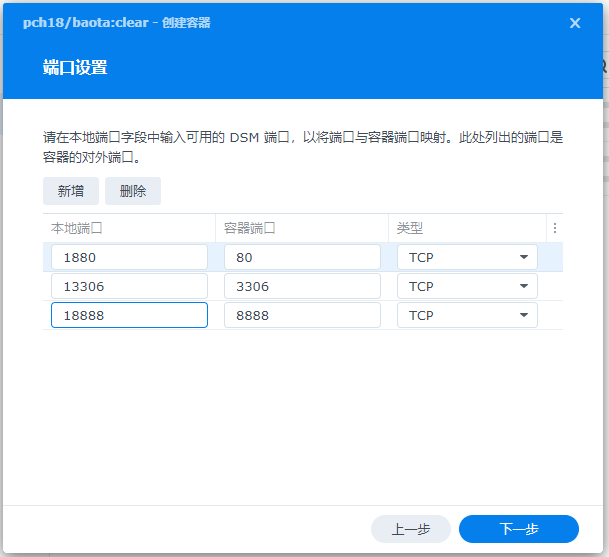Viewport: 609px width, 557px height.
Task: Click the 类型 column header
Action: click(468, 228)
